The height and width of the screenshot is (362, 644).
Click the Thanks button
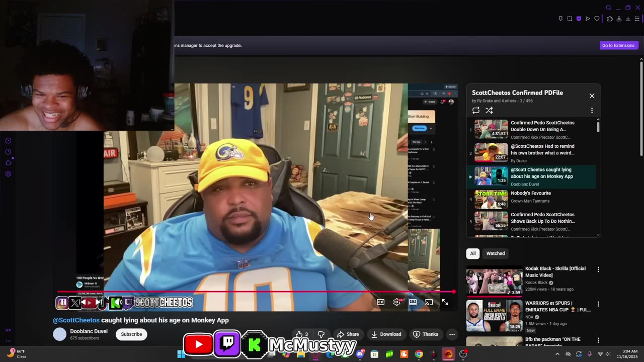(x=425, y=334)
